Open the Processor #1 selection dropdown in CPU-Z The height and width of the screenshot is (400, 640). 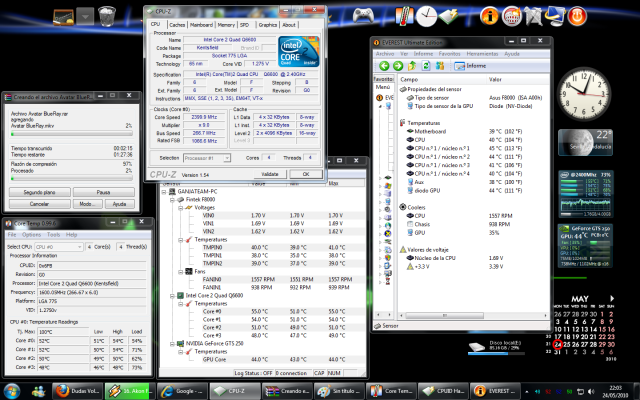(207, 158)
